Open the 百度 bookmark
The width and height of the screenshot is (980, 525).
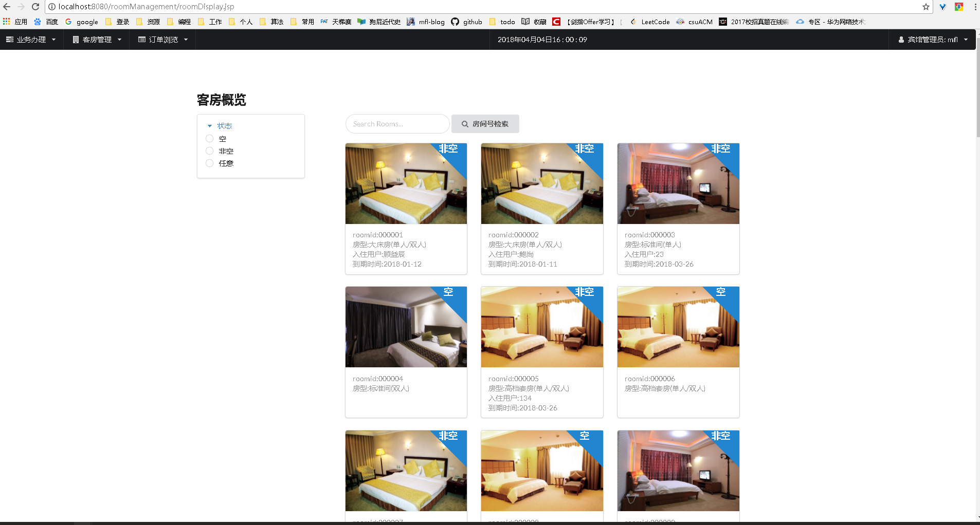coord(46,22)
